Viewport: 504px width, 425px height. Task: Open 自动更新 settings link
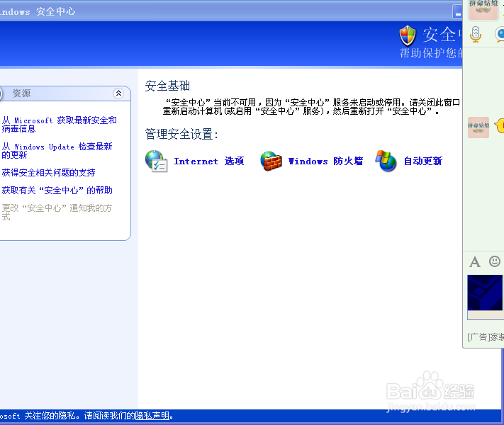(423, 161)
